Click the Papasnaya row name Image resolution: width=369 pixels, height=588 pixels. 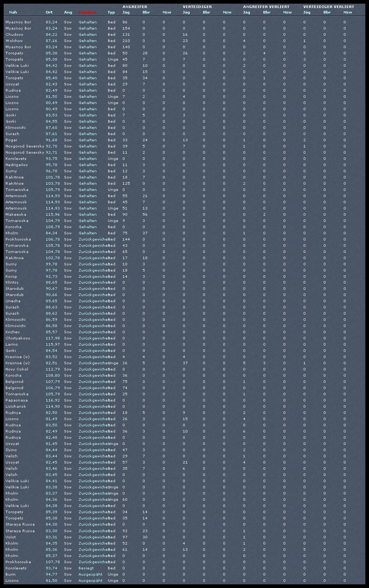(16, 400)
